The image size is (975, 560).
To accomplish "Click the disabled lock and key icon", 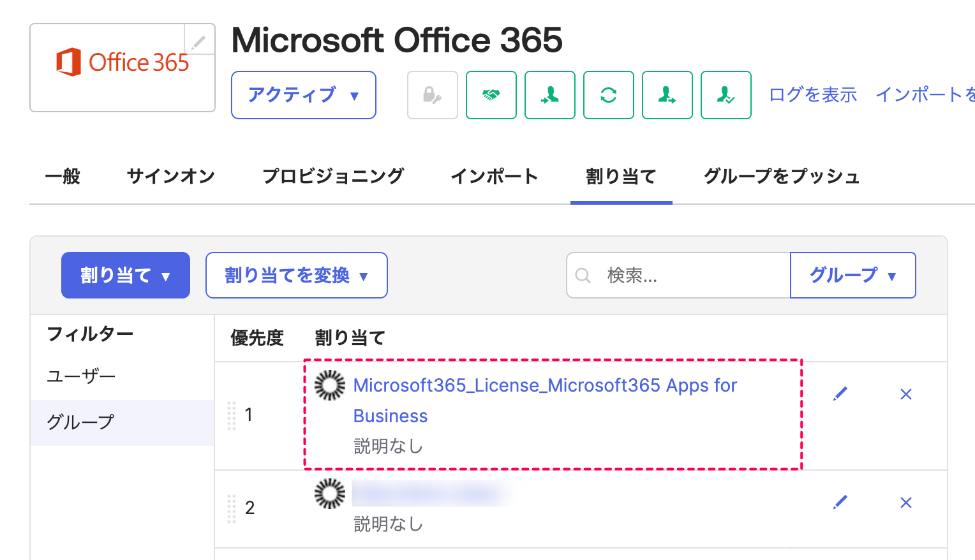I will click(x=432, y=95).
